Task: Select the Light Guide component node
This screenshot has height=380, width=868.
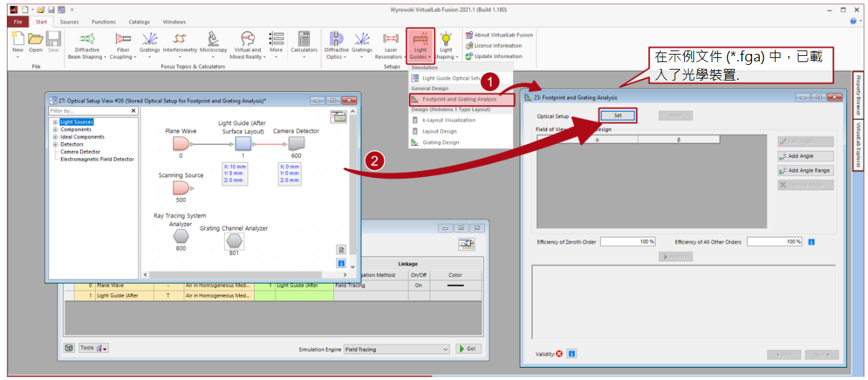Action: click(x=243, y=143)
